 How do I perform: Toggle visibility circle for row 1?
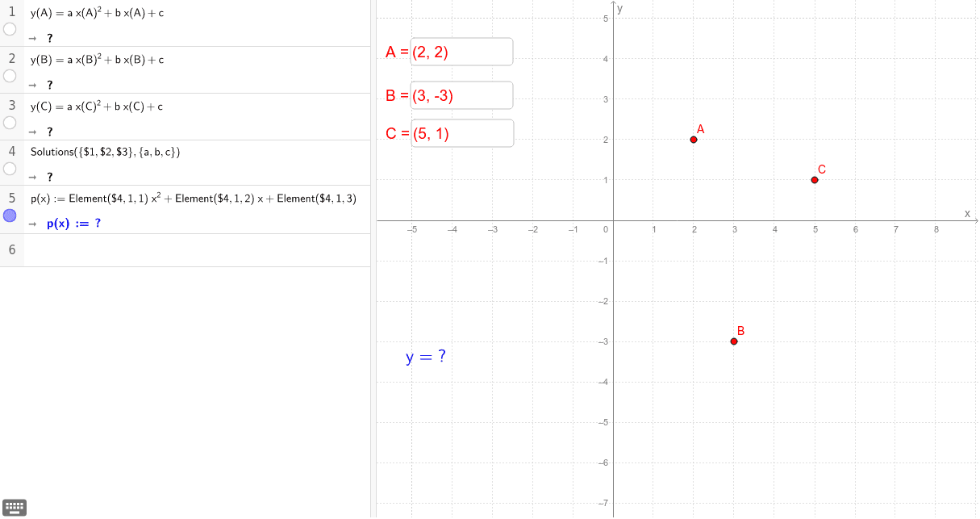[x=10, y=29]
